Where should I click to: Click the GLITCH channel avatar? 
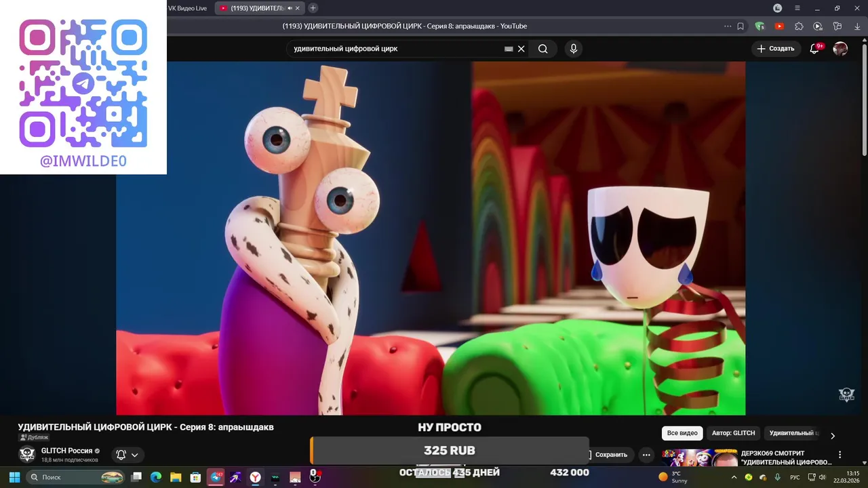(x=26, y=454)
